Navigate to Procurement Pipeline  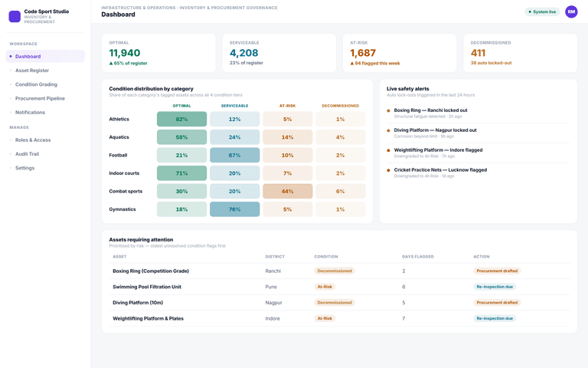45,98
